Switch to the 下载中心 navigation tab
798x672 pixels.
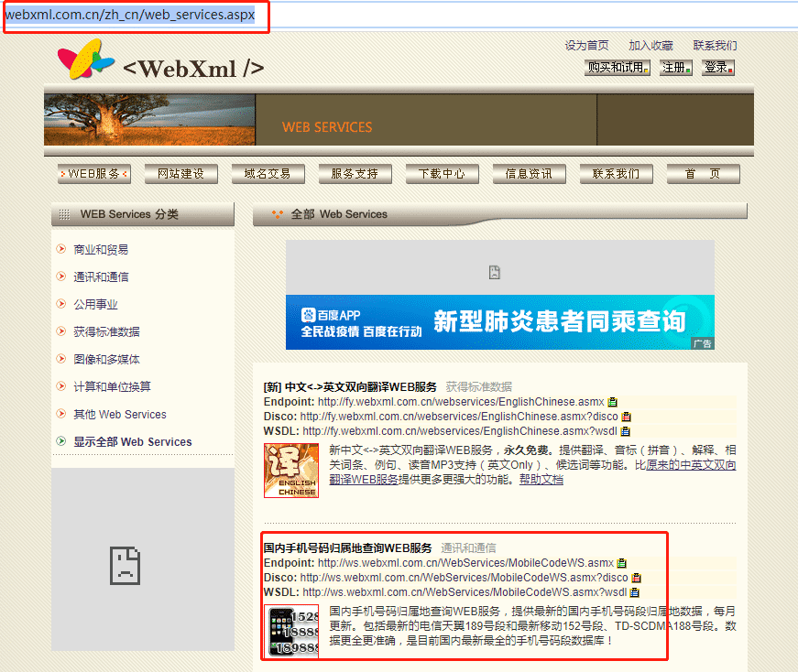click(442, 173)
